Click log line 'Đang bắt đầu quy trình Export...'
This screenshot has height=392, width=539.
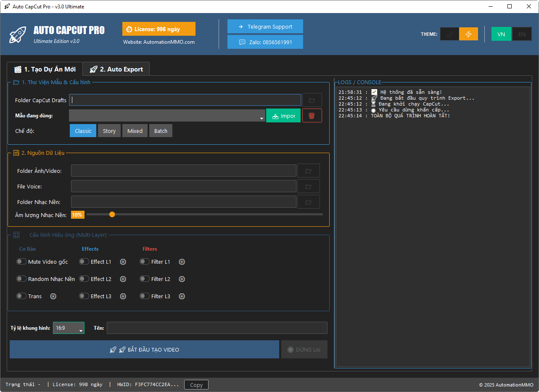click(427, 98)
